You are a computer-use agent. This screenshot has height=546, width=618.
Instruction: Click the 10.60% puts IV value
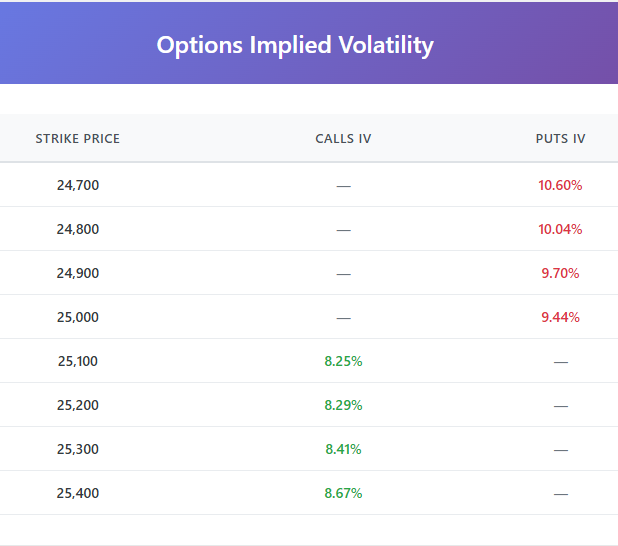560,185
